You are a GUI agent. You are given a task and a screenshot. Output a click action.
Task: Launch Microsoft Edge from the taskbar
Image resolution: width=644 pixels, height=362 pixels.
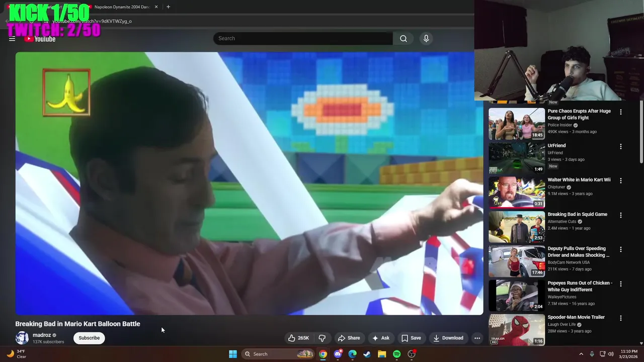coord(352,354)
